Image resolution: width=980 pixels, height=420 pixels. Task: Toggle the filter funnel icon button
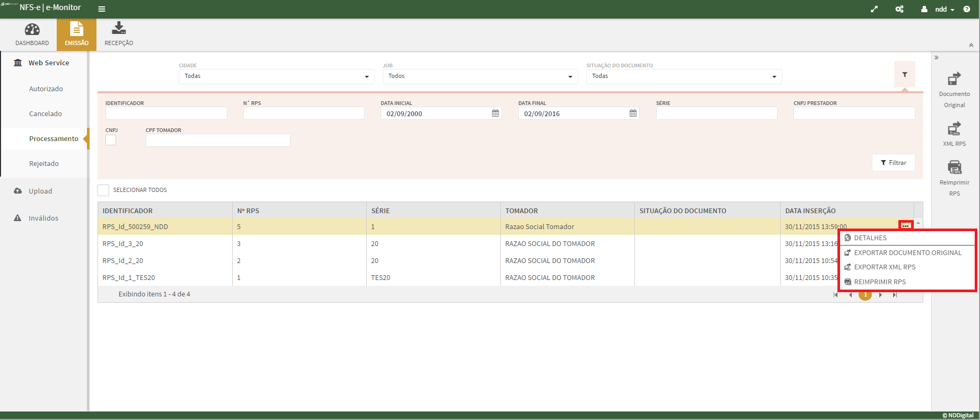click(x=905, y=75)
